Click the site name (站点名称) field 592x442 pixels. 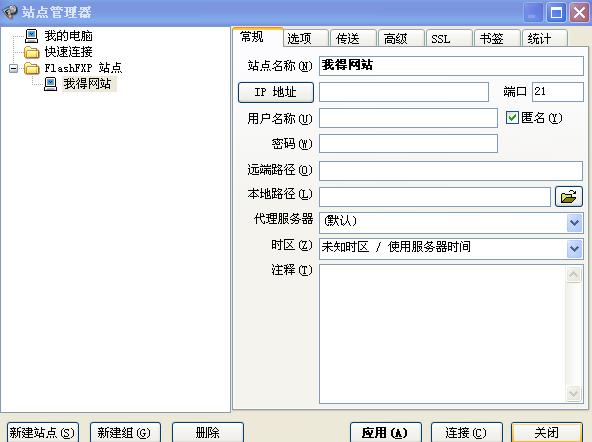click(451, 66)
